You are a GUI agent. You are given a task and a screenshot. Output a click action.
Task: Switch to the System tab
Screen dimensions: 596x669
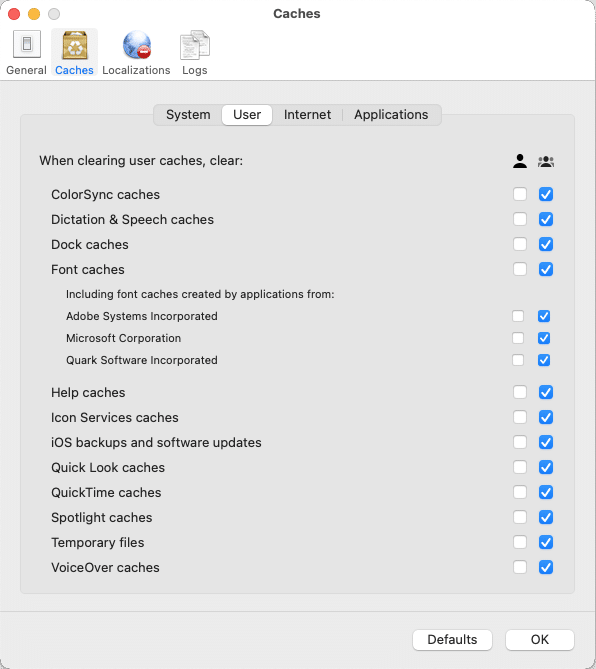coord(188,115)
